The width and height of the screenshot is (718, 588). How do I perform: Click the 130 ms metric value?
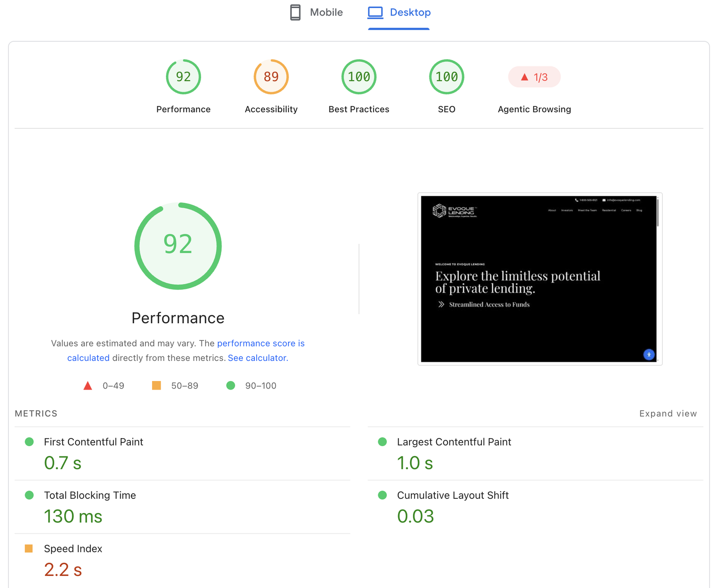pos(73,516)
